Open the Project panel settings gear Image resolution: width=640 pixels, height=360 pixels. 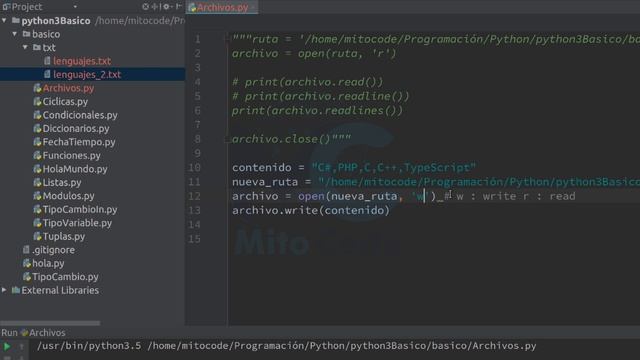[166, 7]
